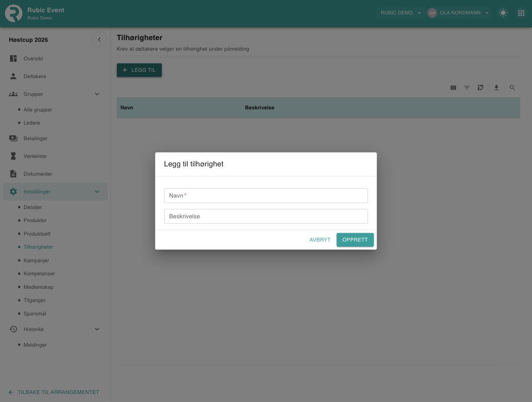Open Meldinger under Historikk

pos(35,345)
